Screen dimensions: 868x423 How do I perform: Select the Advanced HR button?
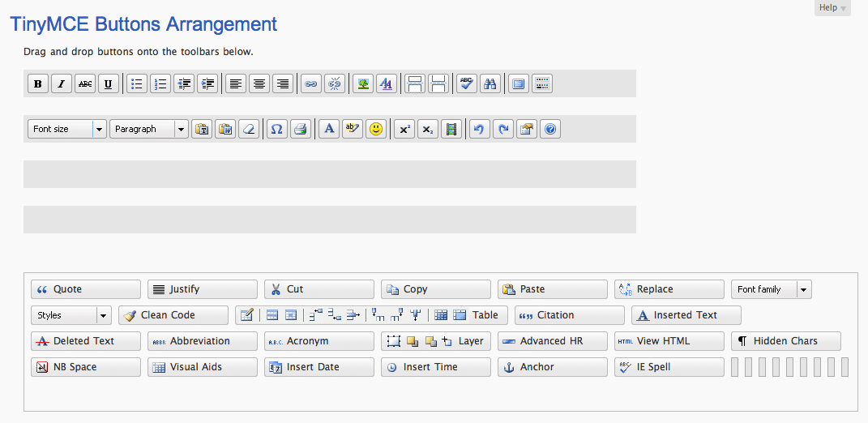553,341
